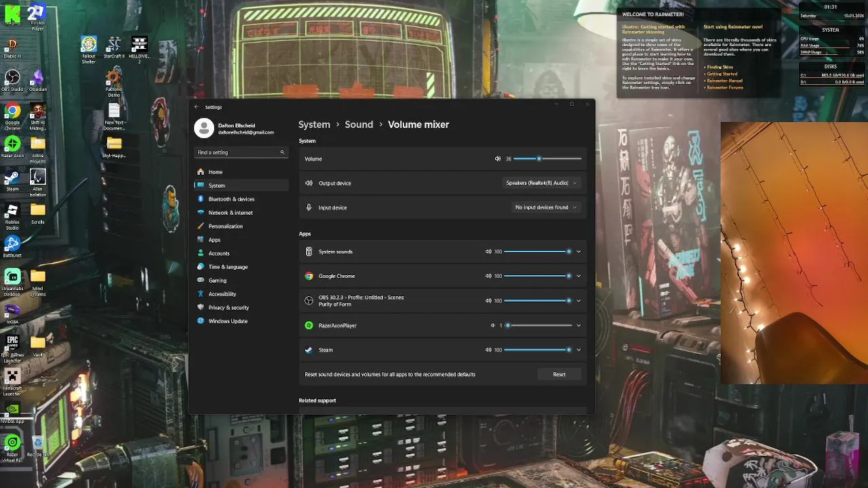
Task: Expand the Steam row chevron
Action: 578,350
